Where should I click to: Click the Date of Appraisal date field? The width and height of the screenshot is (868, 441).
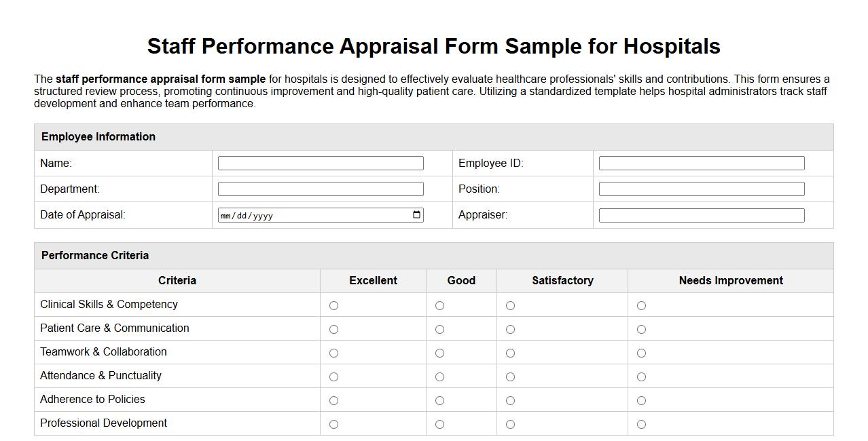point(306,214)
